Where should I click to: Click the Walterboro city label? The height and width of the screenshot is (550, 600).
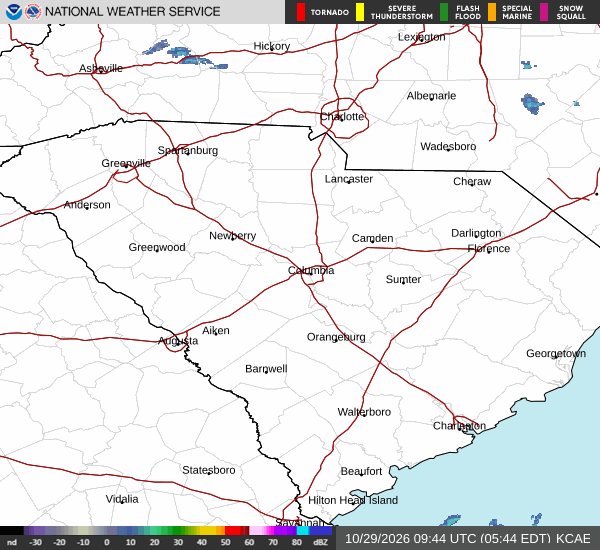pos(364,412)
